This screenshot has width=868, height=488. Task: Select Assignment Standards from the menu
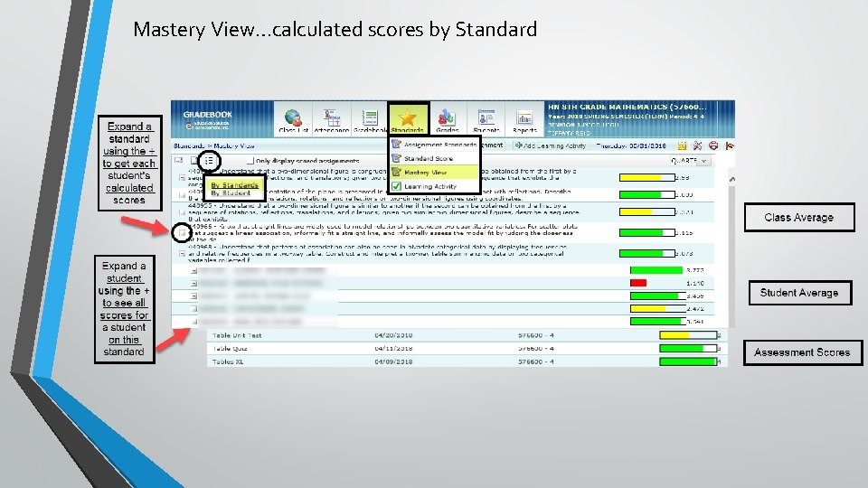pos(434,145)
